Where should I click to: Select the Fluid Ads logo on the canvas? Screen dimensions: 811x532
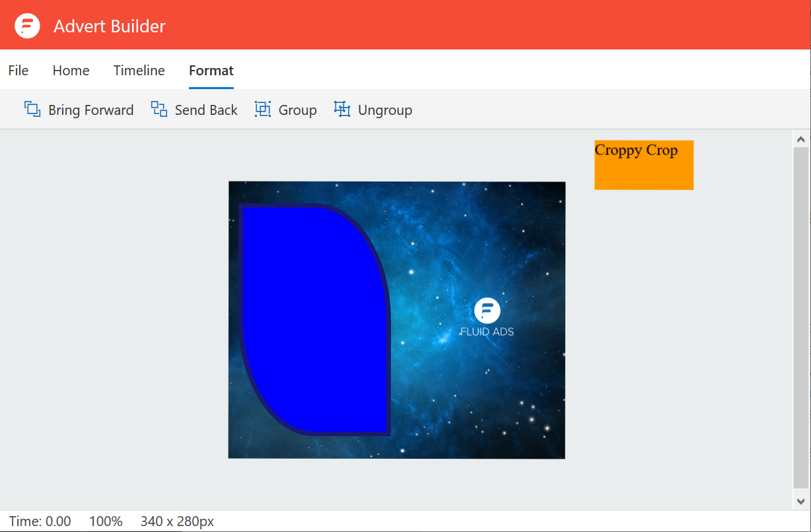(487, 317)
